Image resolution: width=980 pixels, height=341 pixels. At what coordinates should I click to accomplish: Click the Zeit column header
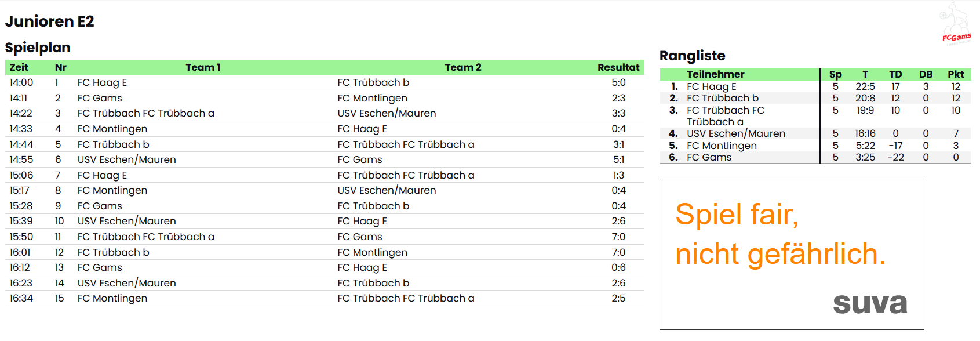click(19, 67)
